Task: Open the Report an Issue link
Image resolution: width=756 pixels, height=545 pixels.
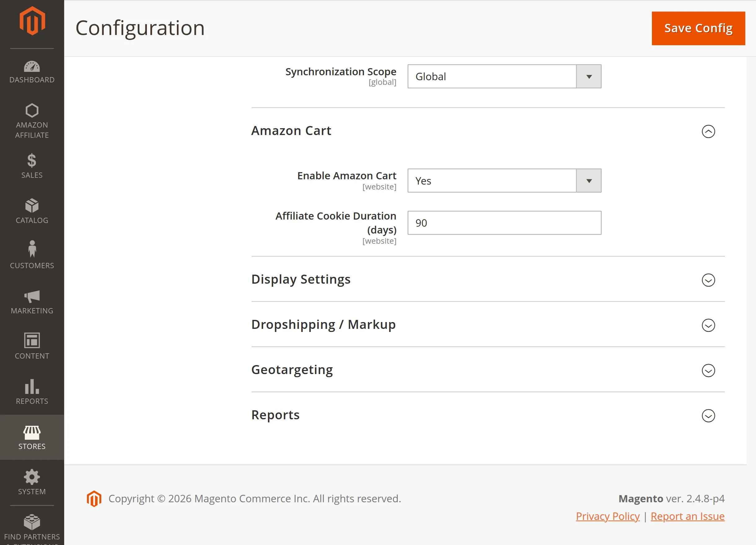Action: point(687,516)
